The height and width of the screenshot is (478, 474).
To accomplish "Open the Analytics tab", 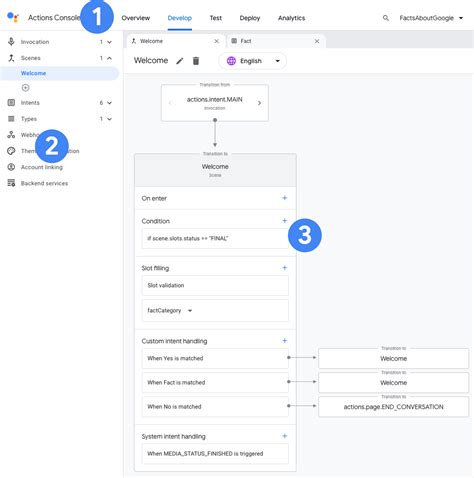I will (291, 18).
